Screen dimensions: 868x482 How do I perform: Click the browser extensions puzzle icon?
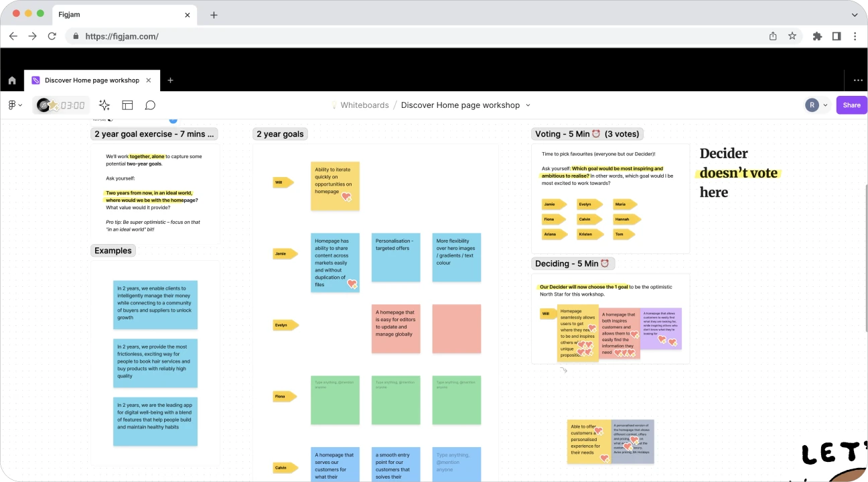click(817, 36)
